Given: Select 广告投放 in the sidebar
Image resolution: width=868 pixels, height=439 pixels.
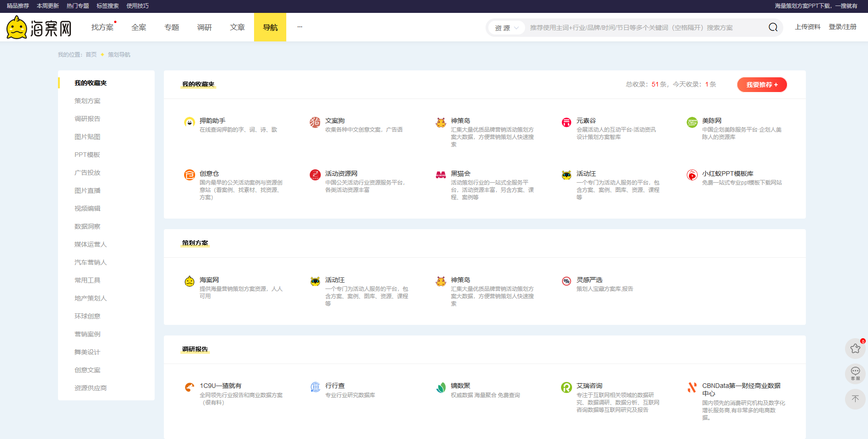Looking at the screenshot, I should [x=87, y=173].
